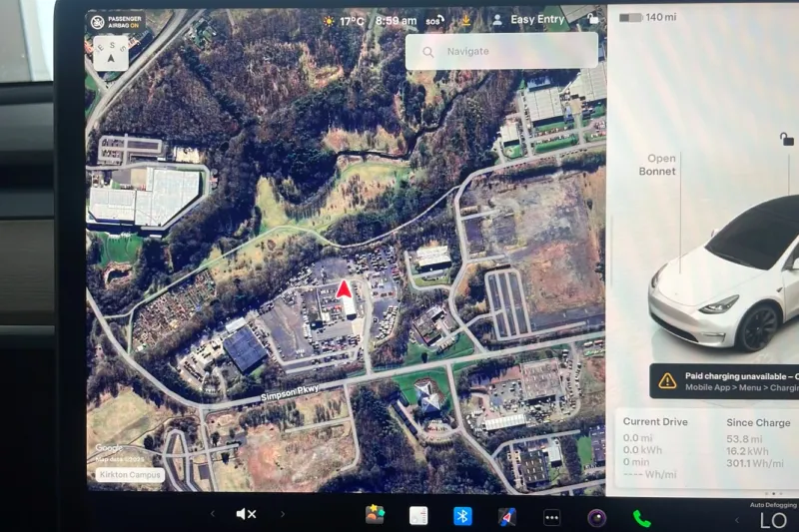Tap the magnifier icon in Navigate box
The image size is (799, 532).
click(428, 52)
